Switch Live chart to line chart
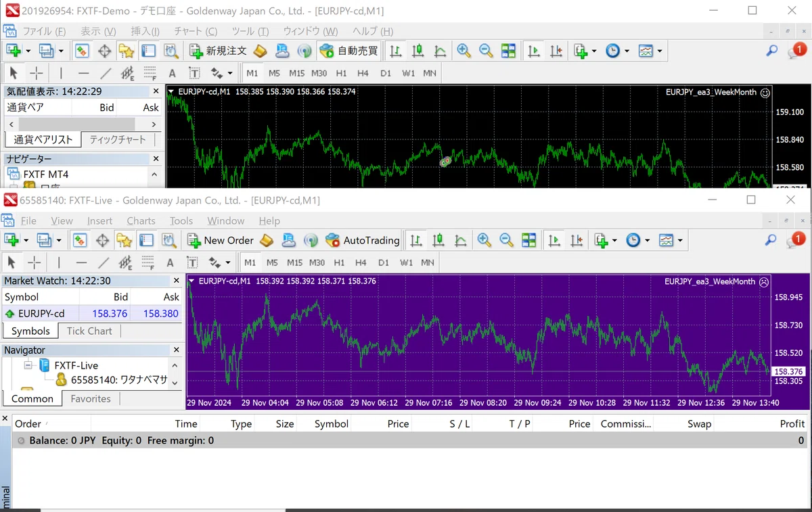 point(461,240)
